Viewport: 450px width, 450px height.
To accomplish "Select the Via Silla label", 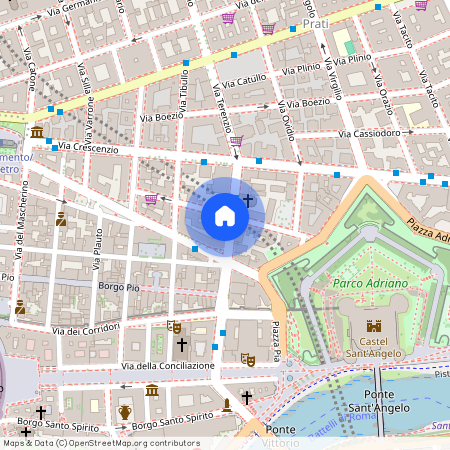I will point(84,78).
